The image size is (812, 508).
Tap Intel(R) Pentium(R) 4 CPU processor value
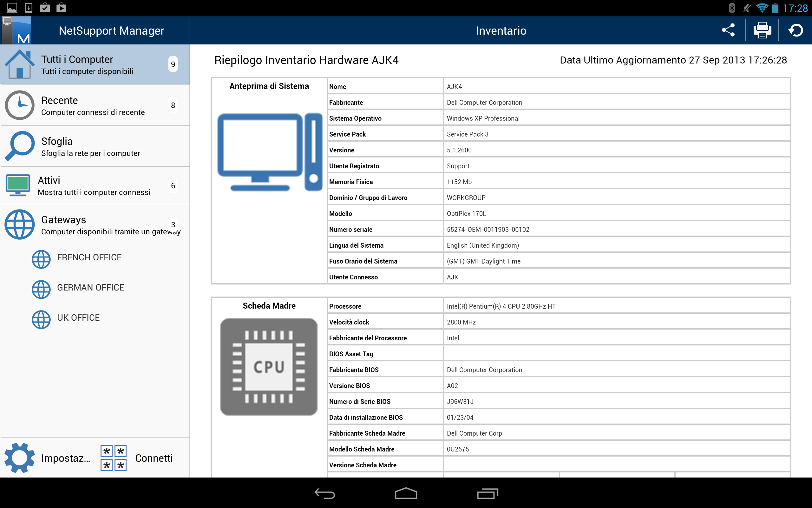(501, 306)
